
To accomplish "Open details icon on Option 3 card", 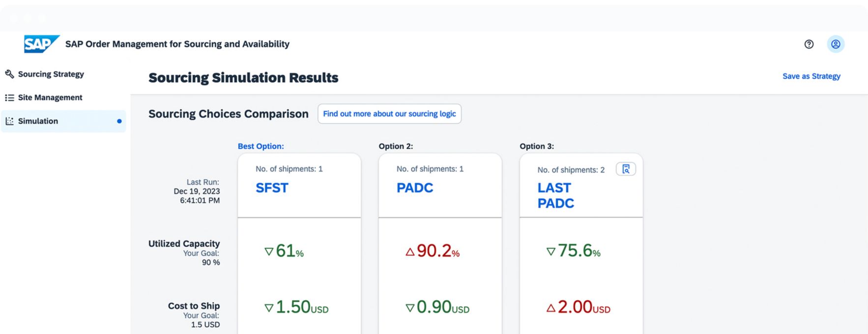I will point(625,169).
